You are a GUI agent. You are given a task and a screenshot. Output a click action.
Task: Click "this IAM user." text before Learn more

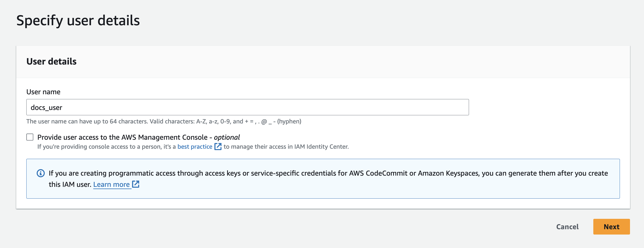pos(70,185)
